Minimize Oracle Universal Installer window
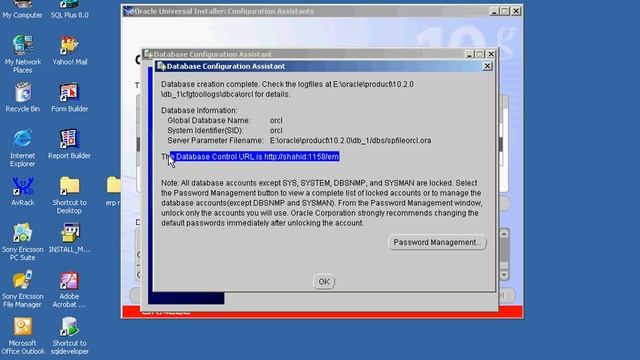Viewport: 640px width, 360px height. 494,11
